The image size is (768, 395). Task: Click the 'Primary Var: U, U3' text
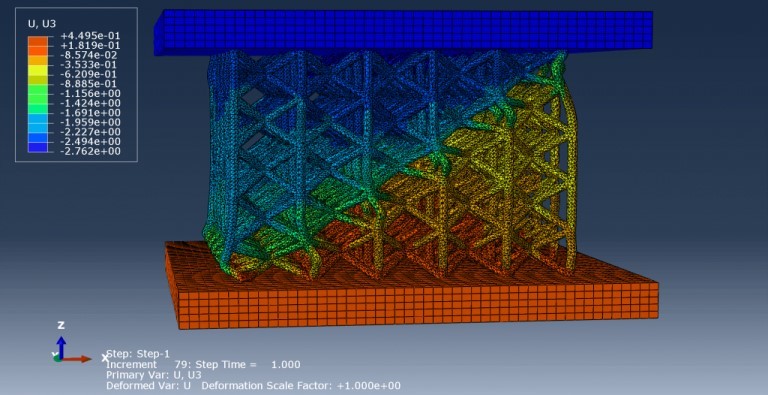tap(154, 375)
